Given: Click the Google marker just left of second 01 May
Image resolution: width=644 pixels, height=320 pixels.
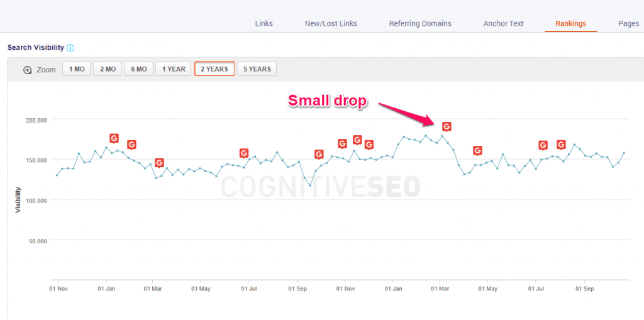Looking at the screenshot, I should pyautogui.click(x=477, y=150).
